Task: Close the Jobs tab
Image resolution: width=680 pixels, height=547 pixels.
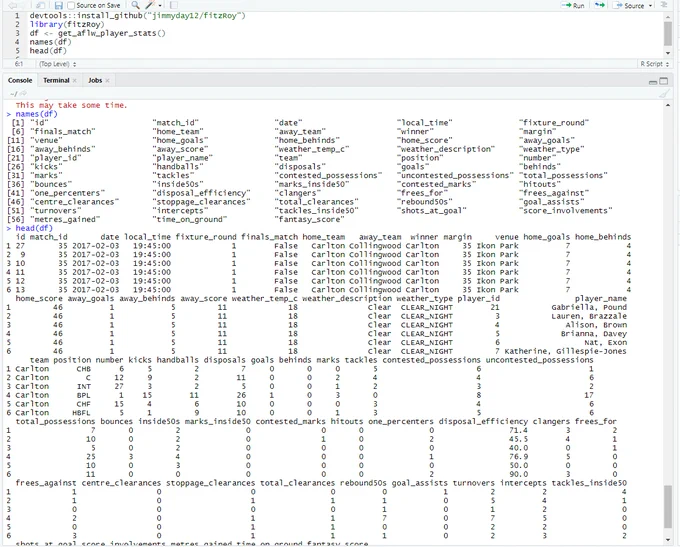Action: [107, 81]
